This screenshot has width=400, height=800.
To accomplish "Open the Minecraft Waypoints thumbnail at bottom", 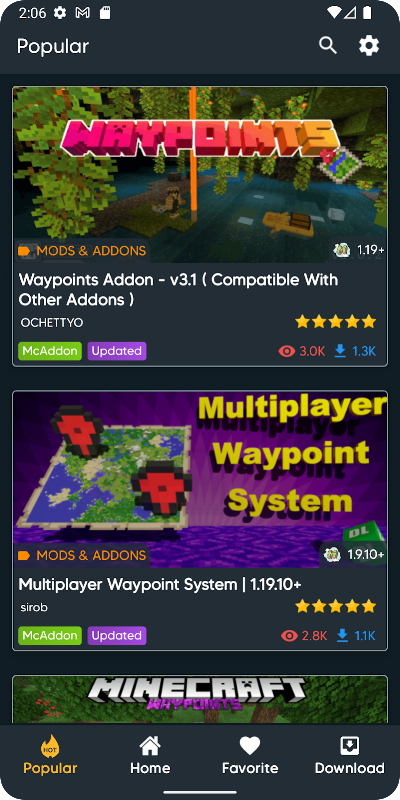I will (x=200, y=700).
